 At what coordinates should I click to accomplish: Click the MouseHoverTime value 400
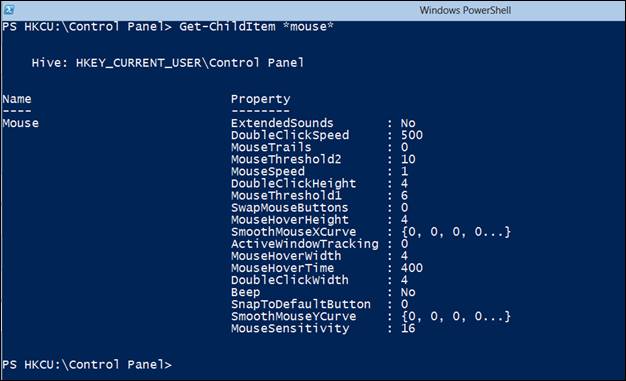pos(412,268)
